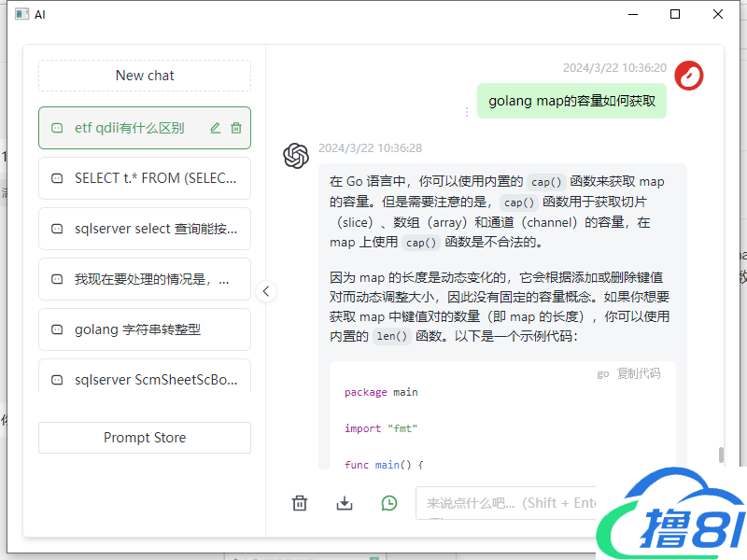Click the edit pencil icon on active chat
The height and width of the screenshot is (560, 747).
click(216, 128)
